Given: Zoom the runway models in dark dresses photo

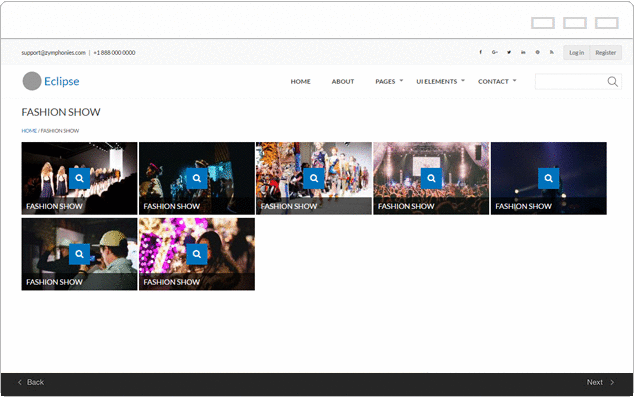Looking at the screenshot, I should [79, 178].
